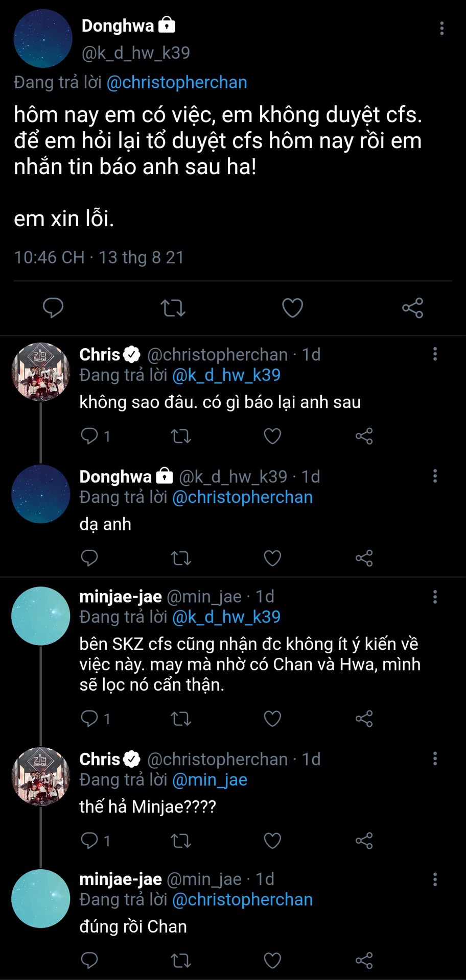Screen dimensions: 466x980
Task: Share Donghwa's 'dạ anh' reply
Action: [x=364, y=558]
